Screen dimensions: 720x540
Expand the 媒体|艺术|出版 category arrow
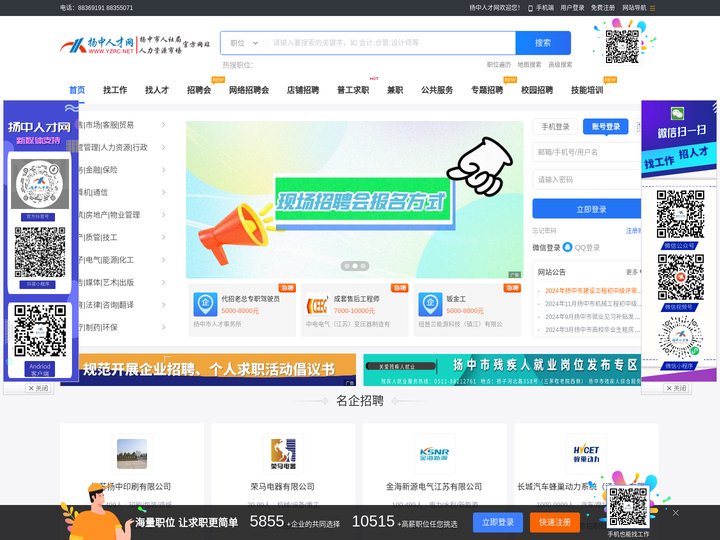[x=163, y=282]
